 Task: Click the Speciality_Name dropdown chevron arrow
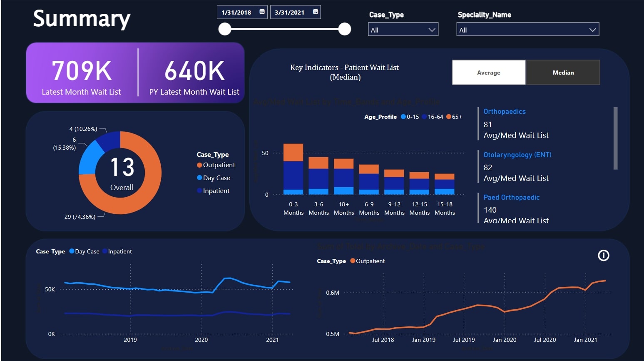592,30
